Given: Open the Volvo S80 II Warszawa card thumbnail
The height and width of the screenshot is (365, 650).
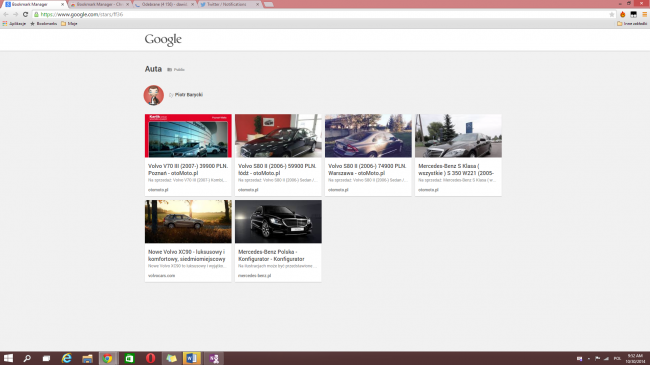Looking at the screenshot, I should coord(368,136).
